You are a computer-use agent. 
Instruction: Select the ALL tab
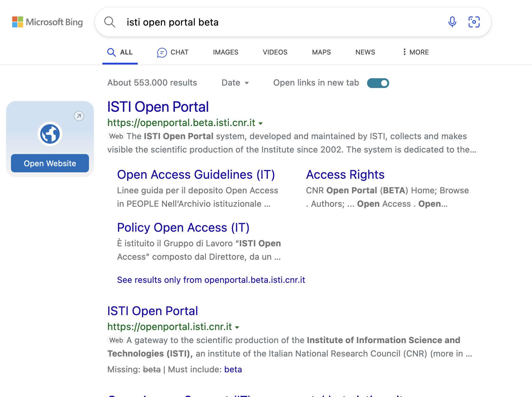[120, 52]
